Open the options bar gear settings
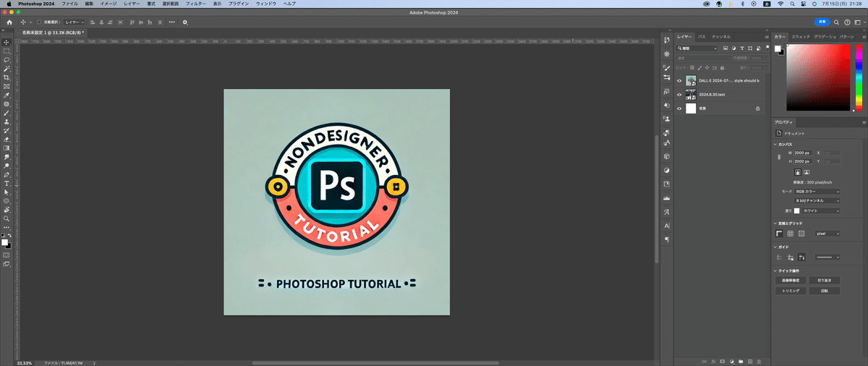This screenshot has height=366, width=868. tap(185, 22)
